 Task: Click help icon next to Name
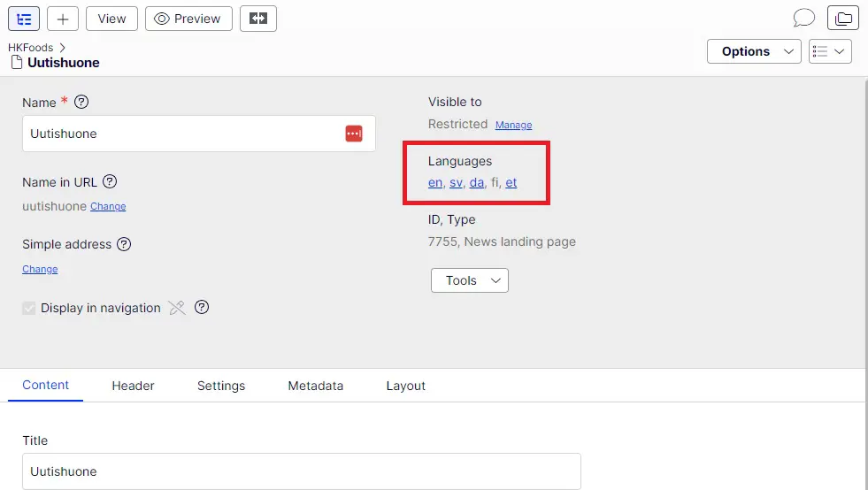click(81, 102)
